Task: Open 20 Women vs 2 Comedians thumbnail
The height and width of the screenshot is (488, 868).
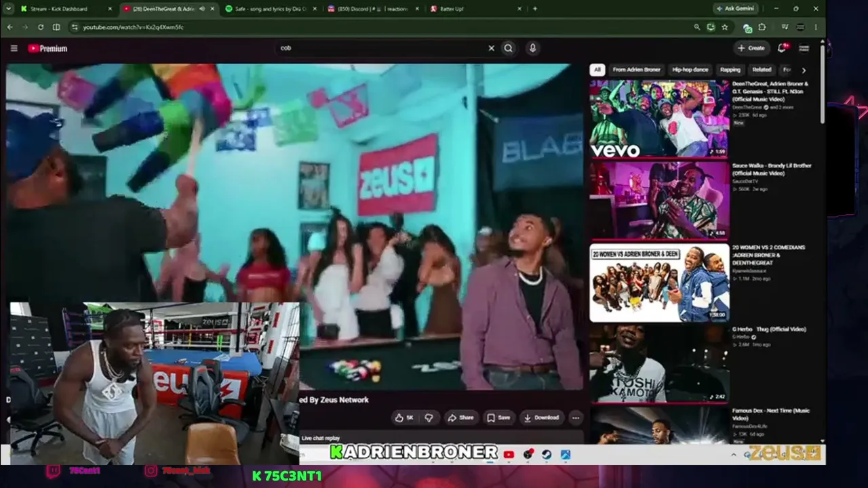Action: pos(659,282)
